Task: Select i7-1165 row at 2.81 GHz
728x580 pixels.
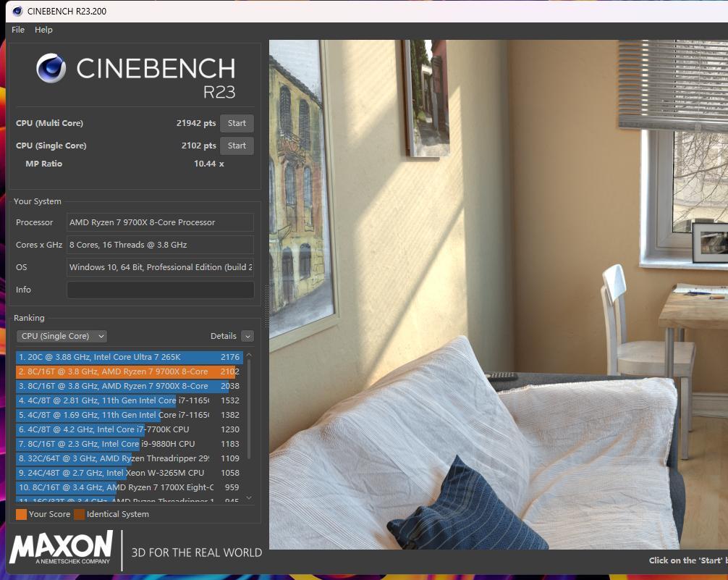Action: pyautogui.click(x=129, y=400)
